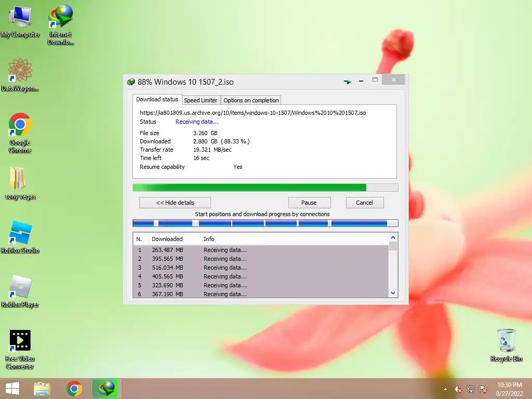Select the Download status tab

coord(157,99)
